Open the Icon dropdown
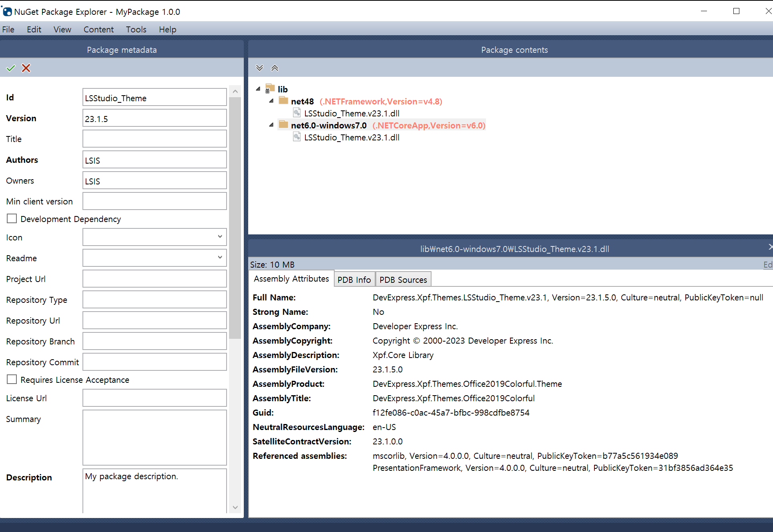 [220, 237]
